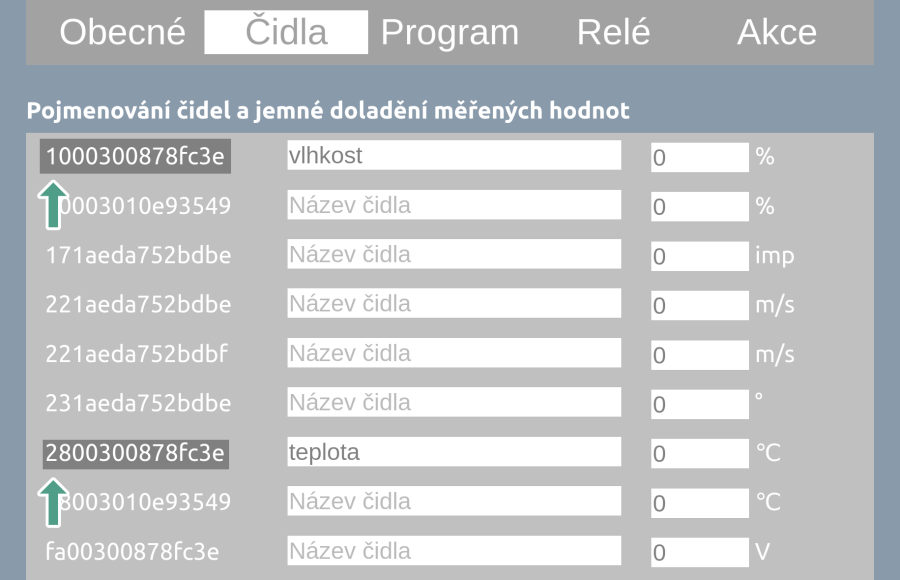Click the degree-unit offset field for 231aeda752bdbe
This screenshot has width=900, height=580.
[x=699, y=404]
